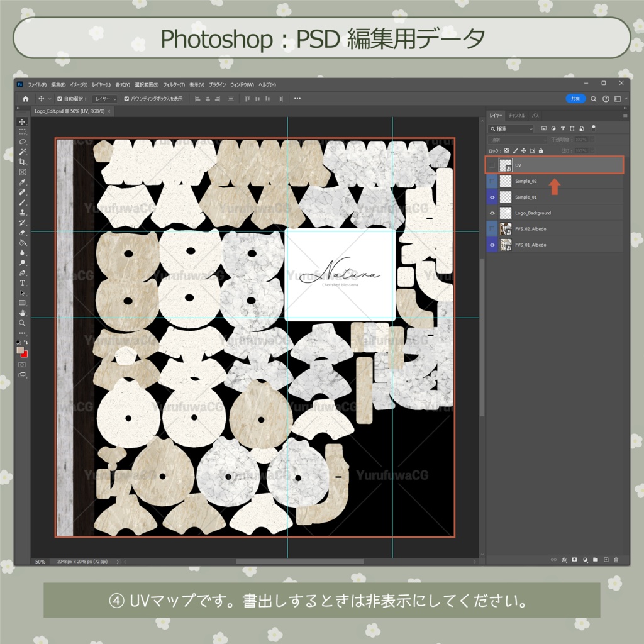This screenshot has width=644, height=644.
Task: Click the delete layer trash icon
Action: pos(616,560)
